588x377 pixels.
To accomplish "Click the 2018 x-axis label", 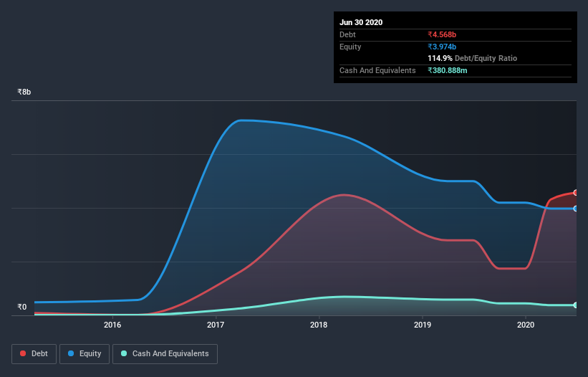I will pyautogui.click(x=319, y=325).
